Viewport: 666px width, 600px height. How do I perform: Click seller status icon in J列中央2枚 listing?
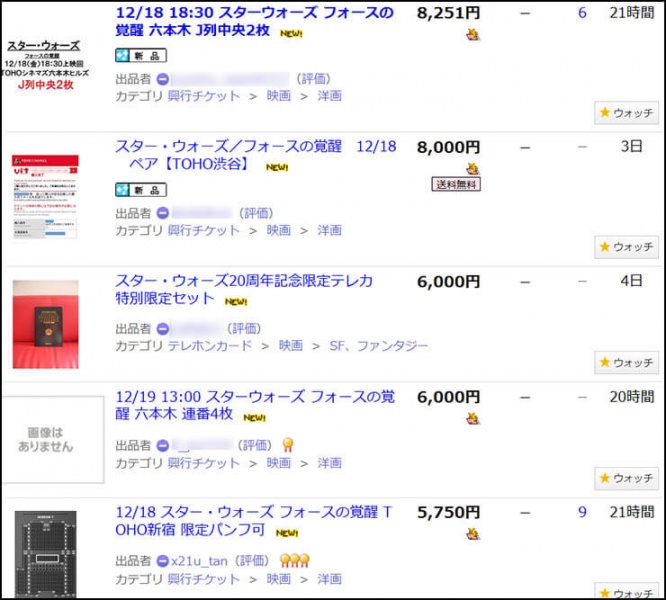pyautogui.click(x=163, y=79)
